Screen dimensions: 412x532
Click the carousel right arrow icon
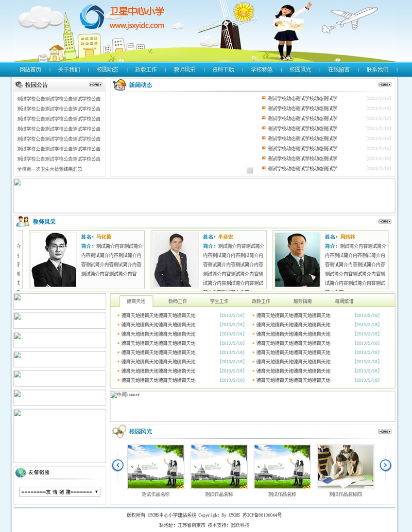point(385,465)
